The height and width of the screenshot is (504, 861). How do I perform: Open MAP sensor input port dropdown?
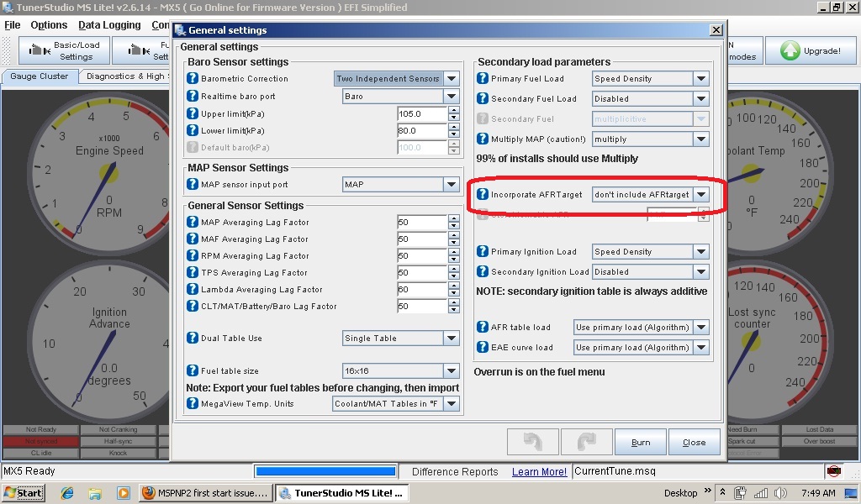(x=452, y=184)
